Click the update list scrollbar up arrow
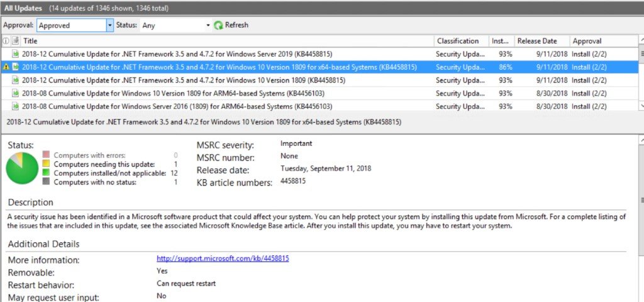The height and width of the screenshot is (302, 644). [x=641, y=40]
